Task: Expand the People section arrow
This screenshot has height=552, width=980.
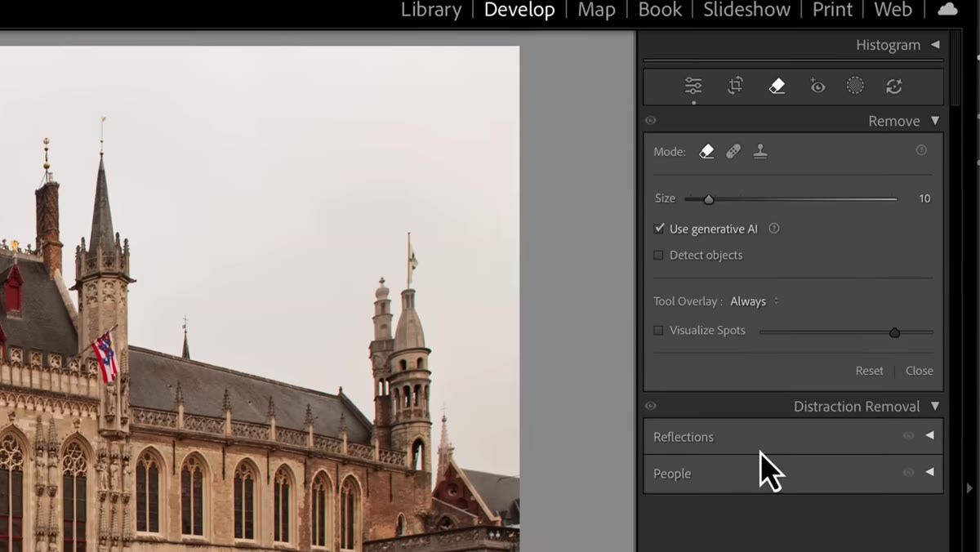Action: pos(929,473)
